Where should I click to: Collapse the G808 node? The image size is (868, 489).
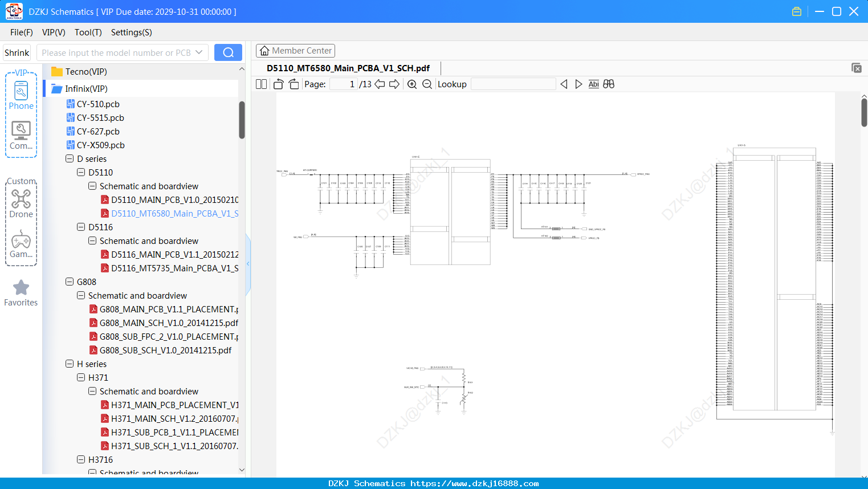70,282
